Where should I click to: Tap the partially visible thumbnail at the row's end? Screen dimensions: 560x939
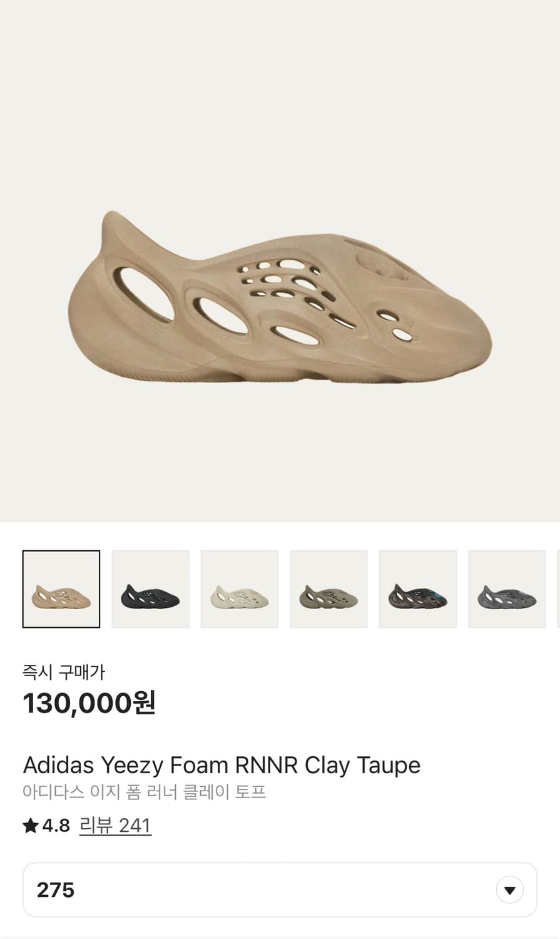pos(558,589)
